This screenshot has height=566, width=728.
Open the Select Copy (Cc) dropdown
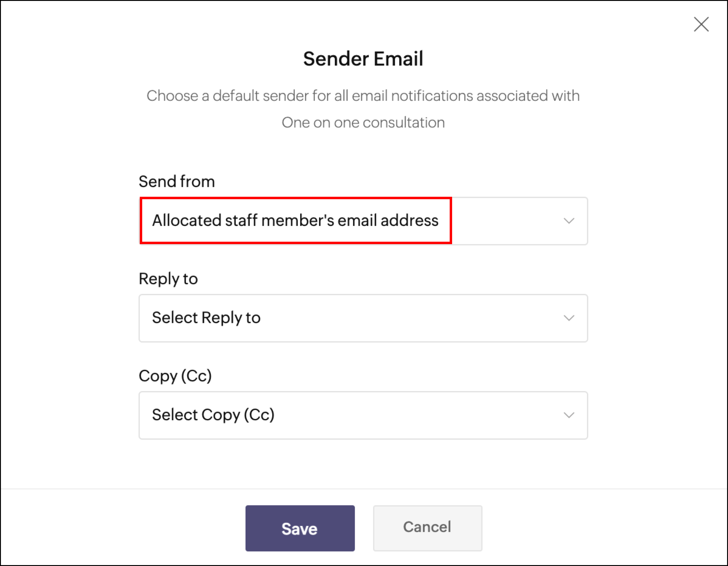363,415
